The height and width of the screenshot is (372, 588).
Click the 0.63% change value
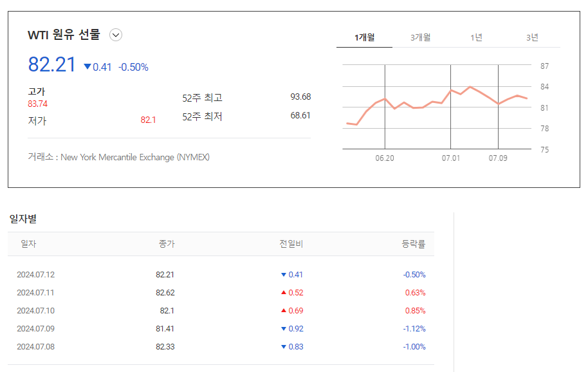click(x=415, y=293)
